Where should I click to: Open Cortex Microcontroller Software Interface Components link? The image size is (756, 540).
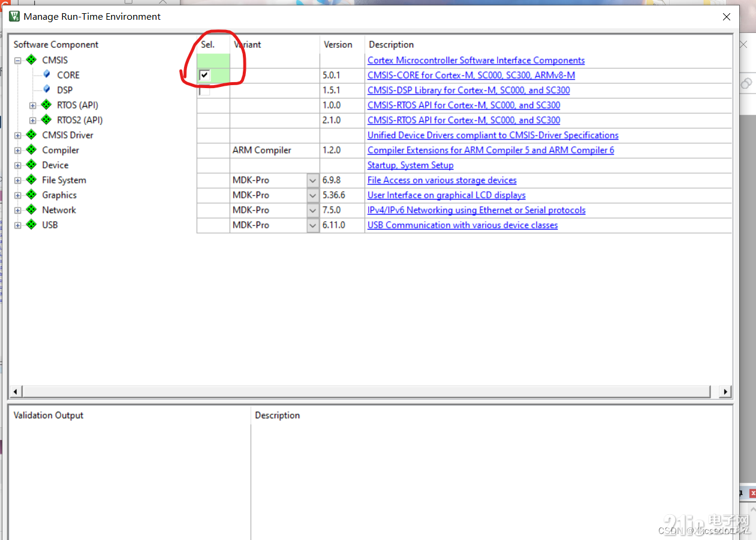[476, 60]
